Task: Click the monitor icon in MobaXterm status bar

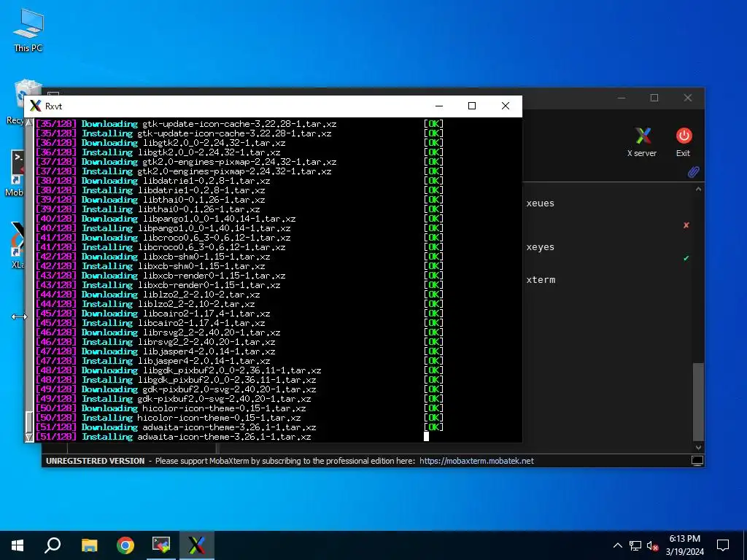Action: [x=697, y=461]
